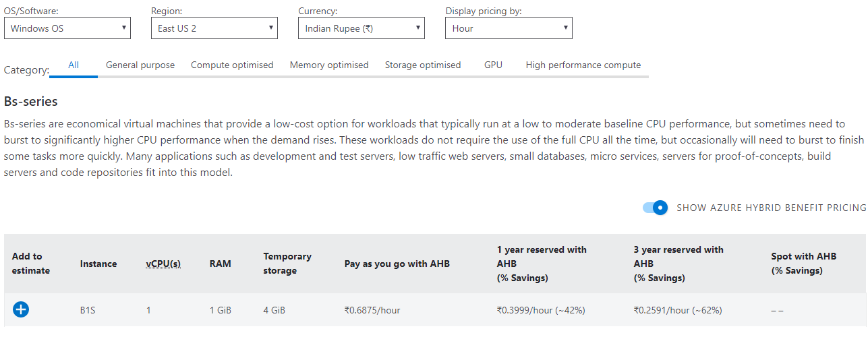Screen dimensions: 868x364
Task: Select the All category tab
Action: coord(74,65)
